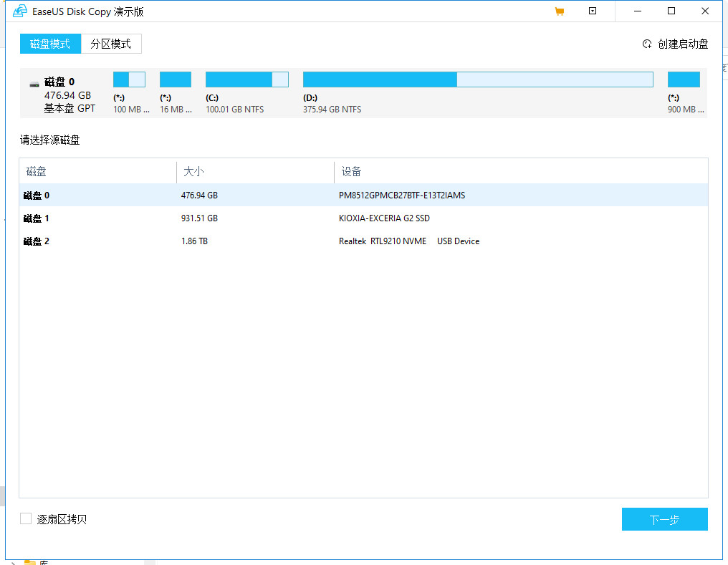Screen dimensions: 728x565
Task: Select 磁盘 2 row in disk list
Action: tap(363, 241)
